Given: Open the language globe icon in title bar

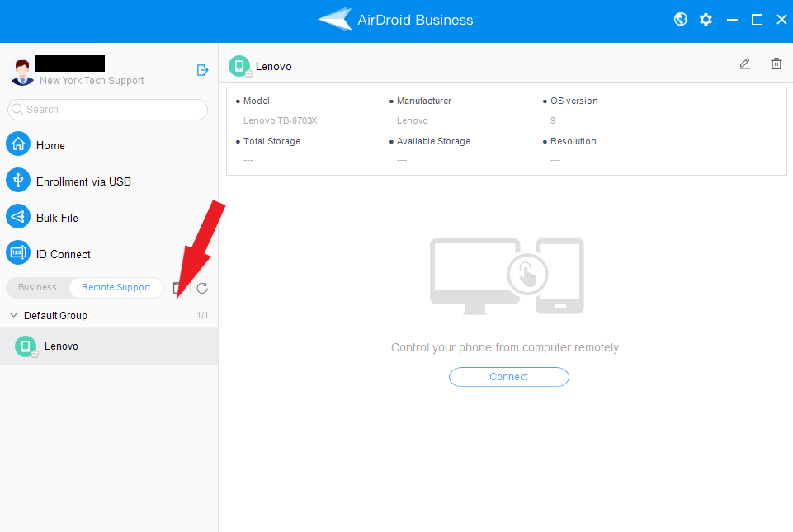Looking at the screenshot, I should [681, 19].
